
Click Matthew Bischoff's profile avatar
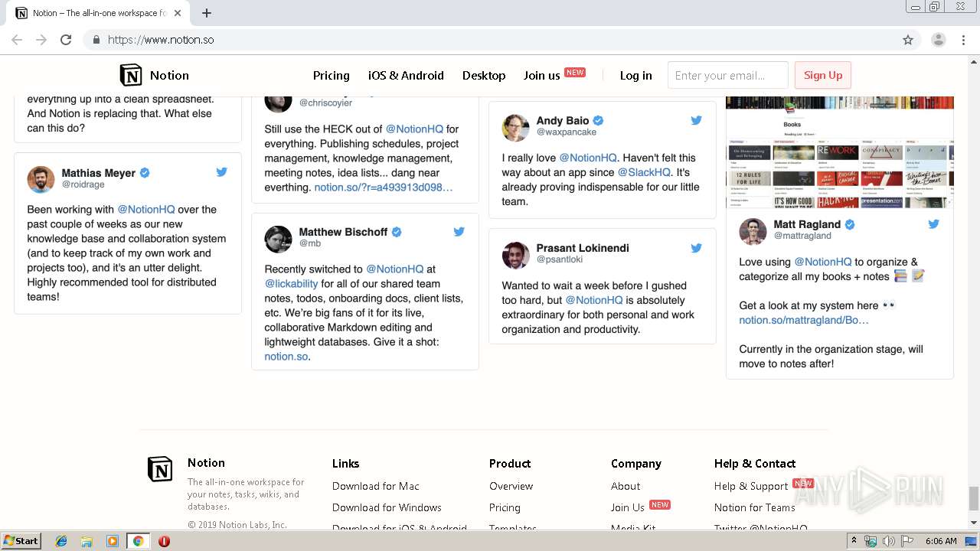point(278,239)
